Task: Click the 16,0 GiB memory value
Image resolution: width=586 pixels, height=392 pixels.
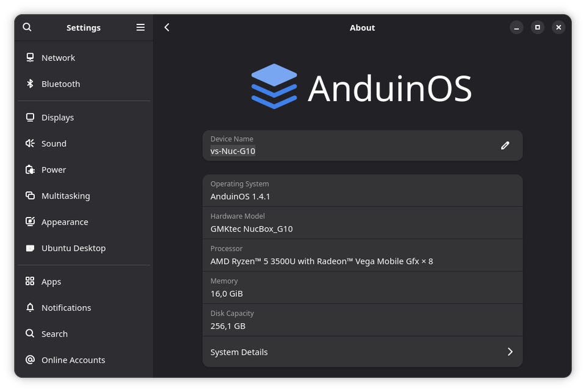Action: (227, 294)
